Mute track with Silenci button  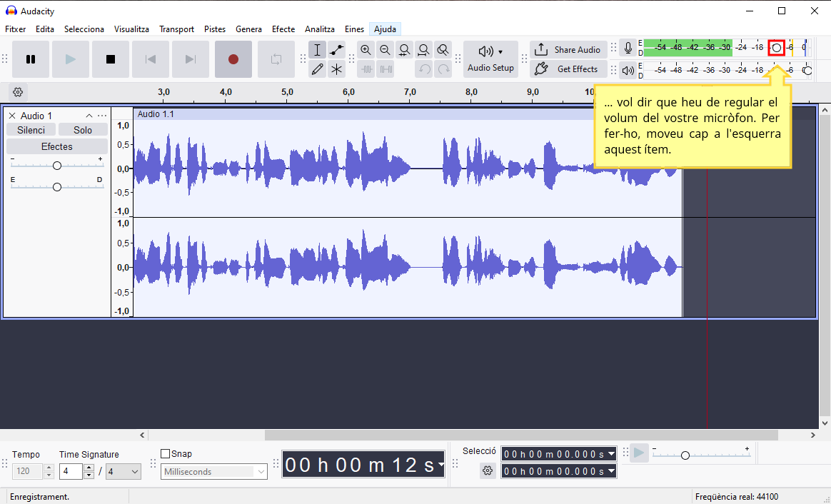31,130
